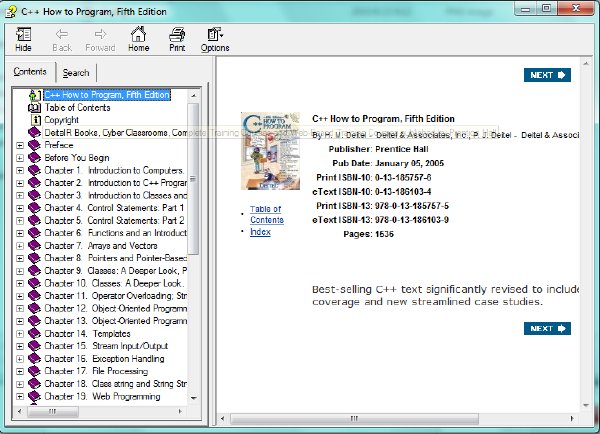Screen dimensions: 600x434
Task: Switch to the Contents tab
Action: (30, 72)
